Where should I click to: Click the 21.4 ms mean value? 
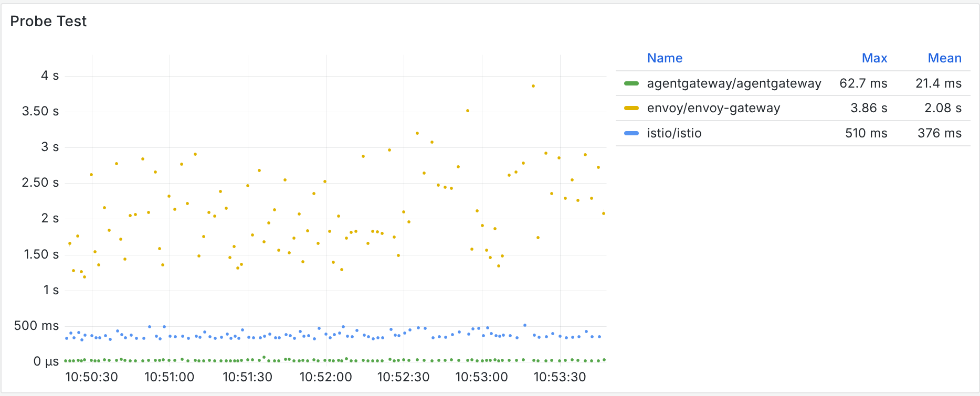[939, 83]
